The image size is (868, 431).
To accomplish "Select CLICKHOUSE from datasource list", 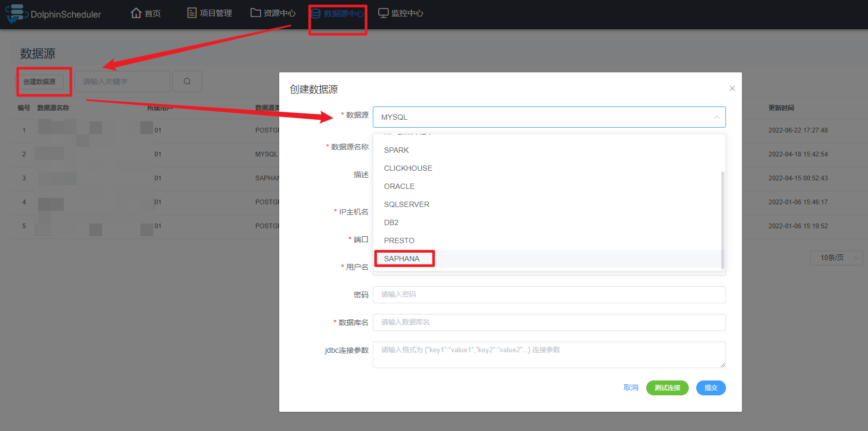I will click(x=549, y=168).
